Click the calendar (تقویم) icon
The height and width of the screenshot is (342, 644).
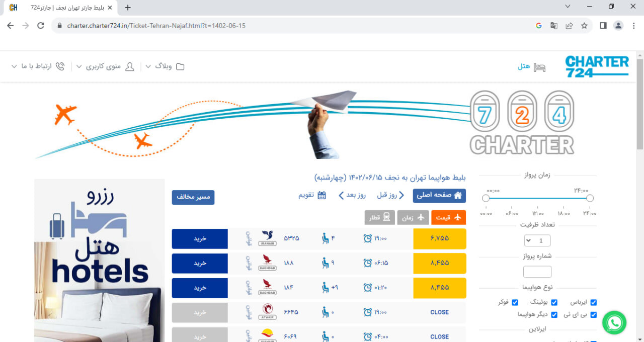pyautogui.click(x=322, y=195)
